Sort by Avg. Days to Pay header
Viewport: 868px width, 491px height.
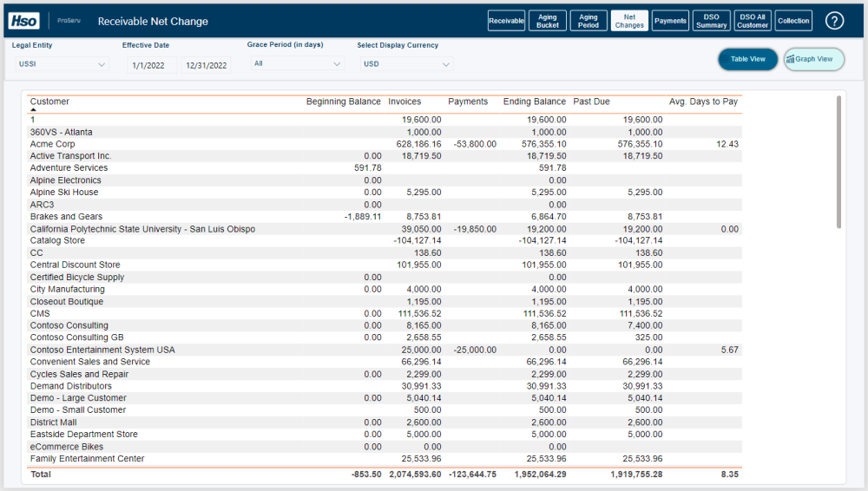pyautogui.click(x=703, y=101)
